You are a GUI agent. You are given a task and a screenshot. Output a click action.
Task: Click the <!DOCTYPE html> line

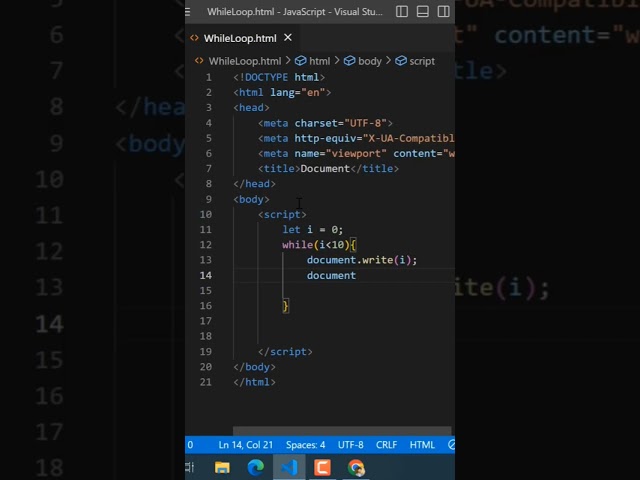[279, 77]
